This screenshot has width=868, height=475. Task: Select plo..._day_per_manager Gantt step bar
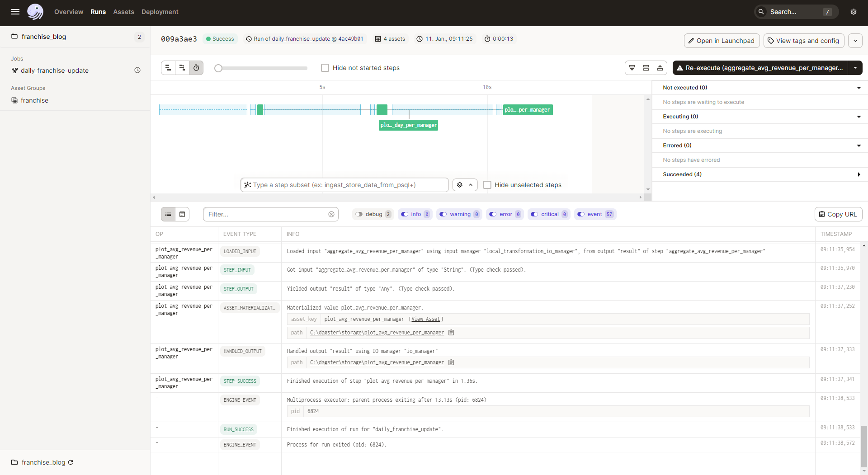point(408,125)
